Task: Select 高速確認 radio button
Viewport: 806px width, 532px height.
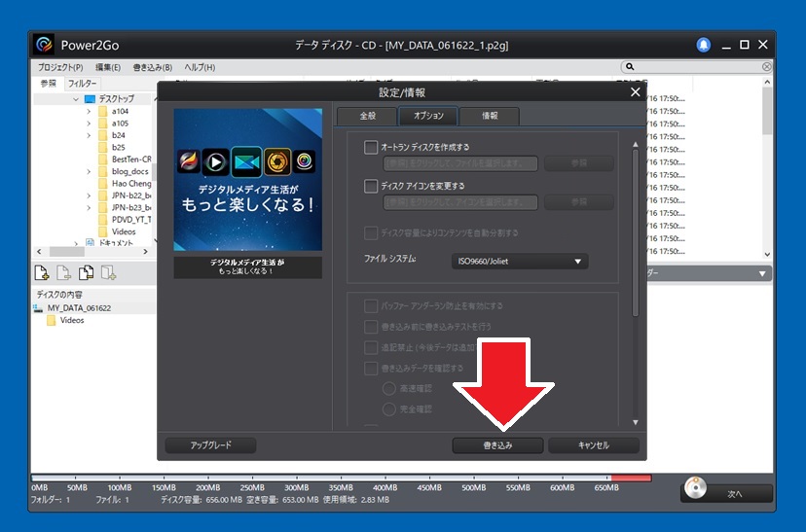Action: (389, 389)
